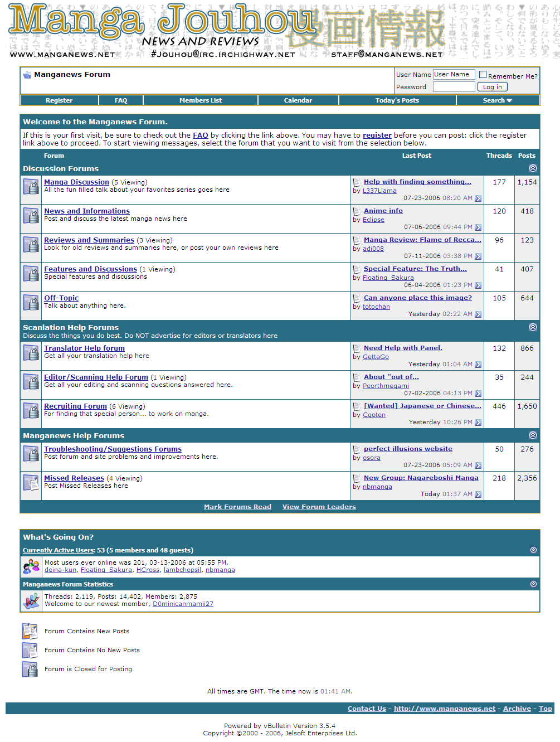The width and height of the screenshot is (560, 742).
Task: Go to last post arrow for perfect illusions website
Action: (478, 465)
